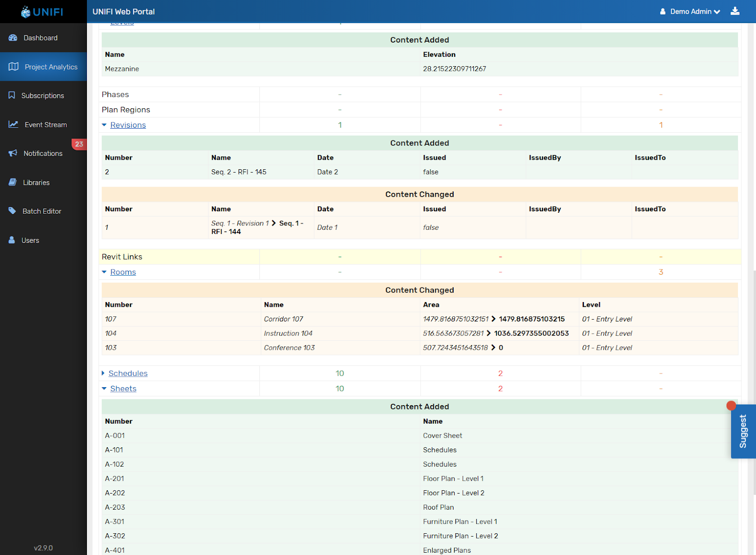This screenshot has height=555, width=756.
Task: Click the Batch Editor tag icon
Action: tap(12, 211)
